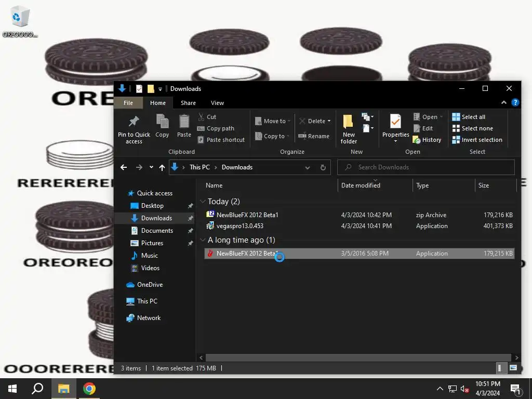The height and width of the screenshot is (399, 532).
Task: Open the notification center icon
Action: tap(515, 389)
